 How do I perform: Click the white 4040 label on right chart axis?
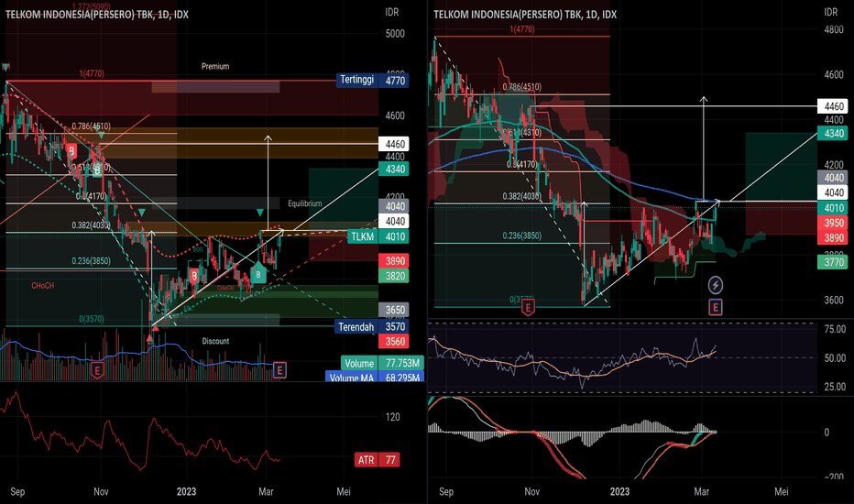click(x=833, y=192)
